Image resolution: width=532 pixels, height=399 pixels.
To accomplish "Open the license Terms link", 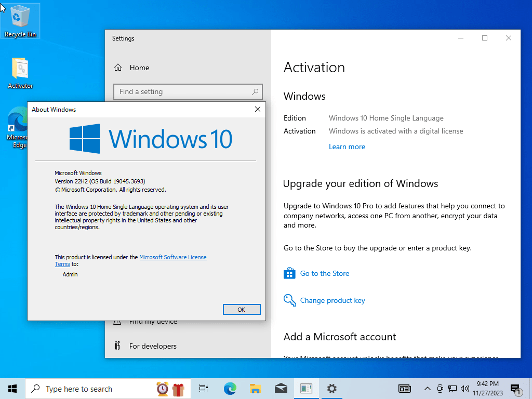I will point(62,264).
